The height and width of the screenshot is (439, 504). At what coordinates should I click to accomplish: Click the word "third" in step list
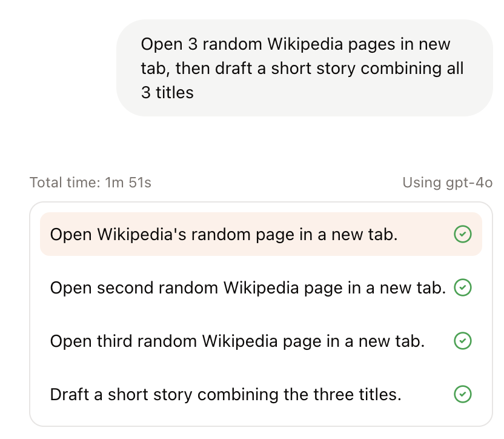111,341
